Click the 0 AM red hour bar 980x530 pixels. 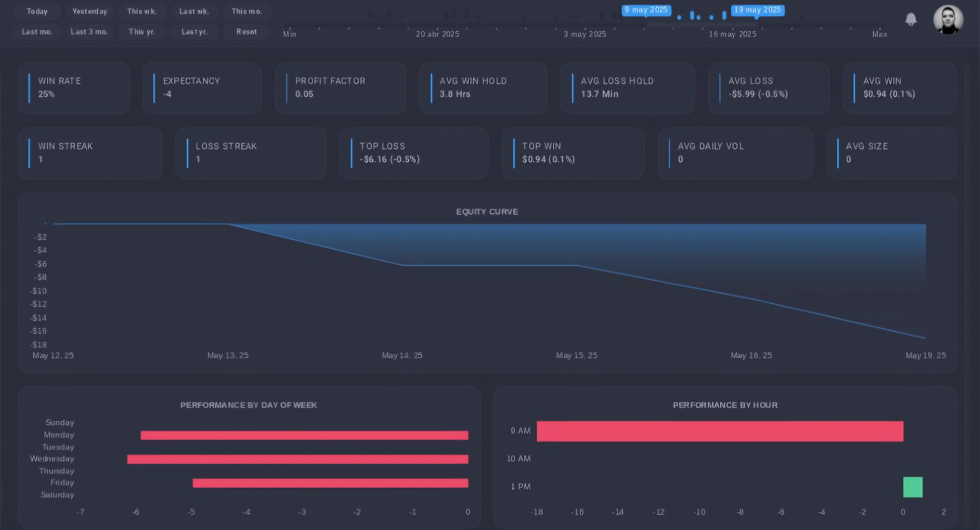pyautogui.click(x=720, y=431)
